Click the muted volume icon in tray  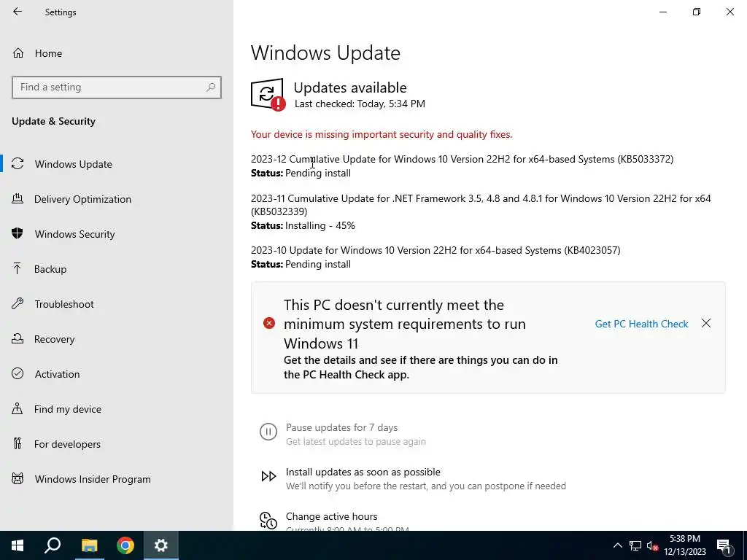[x=652, y=545]
